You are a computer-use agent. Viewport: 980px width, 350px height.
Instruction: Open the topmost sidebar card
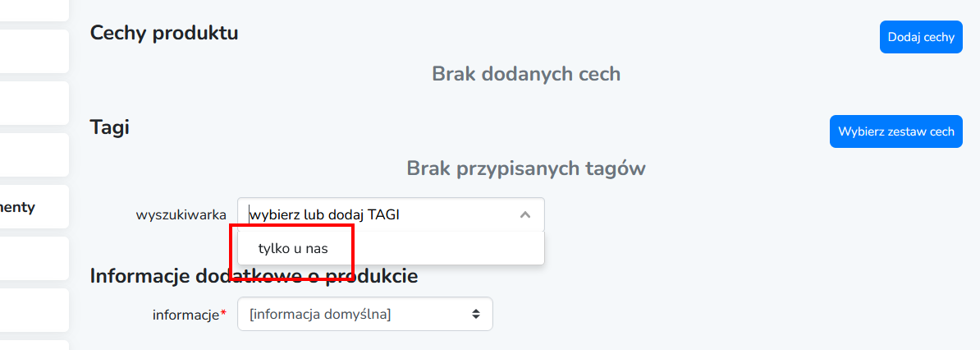point(33,10)
